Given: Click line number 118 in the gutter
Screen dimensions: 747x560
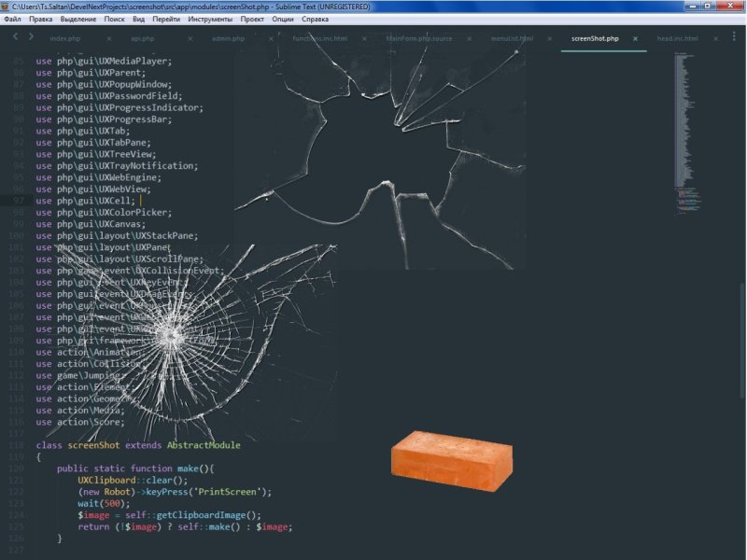Looking at the screenshot, I should [x=19, y=445].
